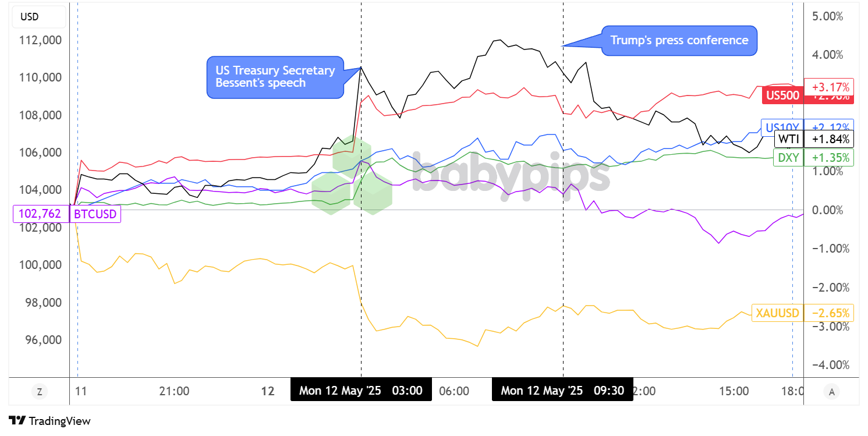This screenshot has height=436, width=868.
Task: Click the yellow XAUUSD series label
Action: [777, 313]
